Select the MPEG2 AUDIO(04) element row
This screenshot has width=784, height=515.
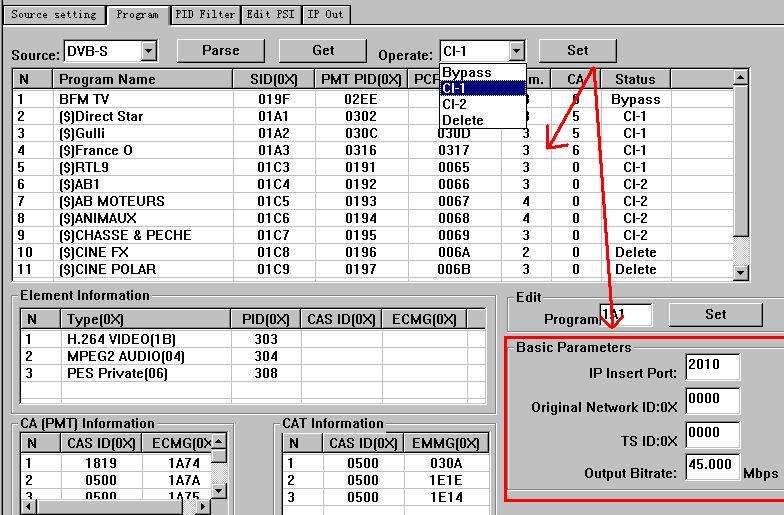[x=252, y=356]
